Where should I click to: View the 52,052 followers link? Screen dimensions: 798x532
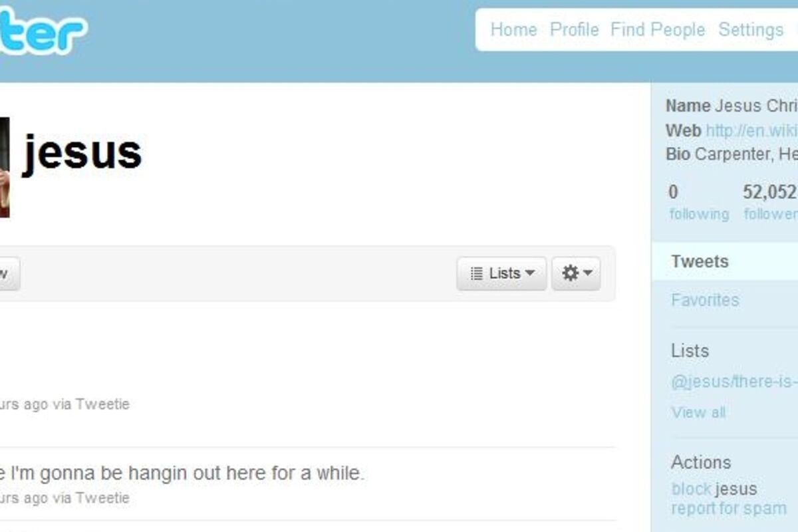(770, 202)
